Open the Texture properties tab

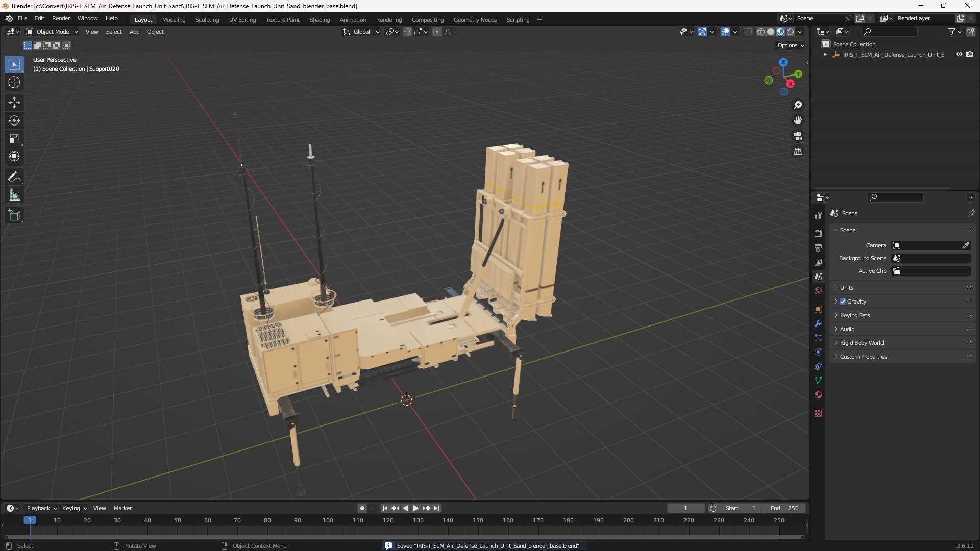(818, 413)
